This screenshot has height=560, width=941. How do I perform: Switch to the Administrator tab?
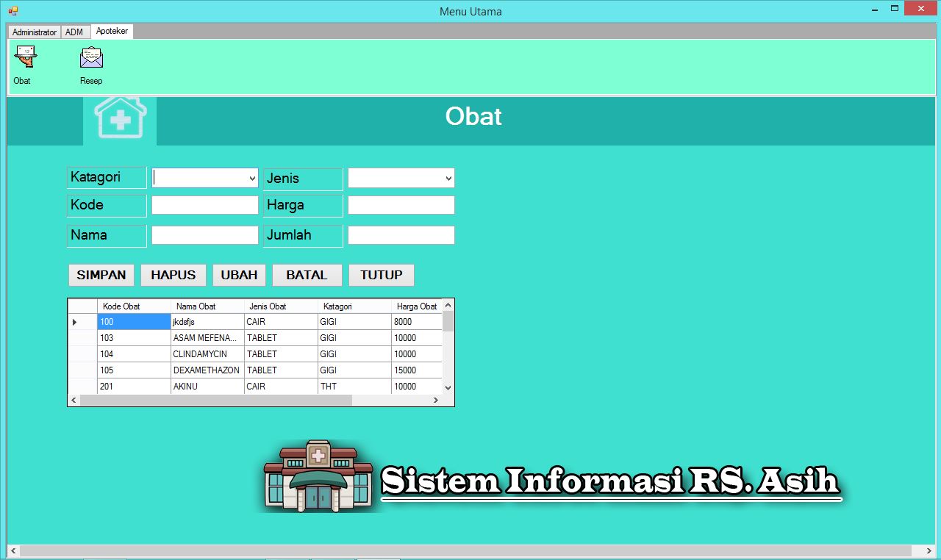(x=34, y=32)
